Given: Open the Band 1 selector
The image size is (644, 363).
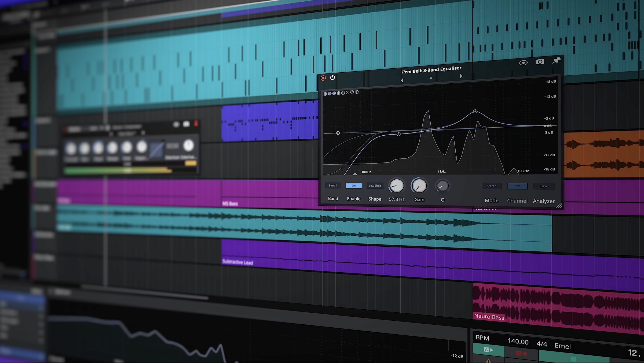Looking at the screenshot, I should (333, 185).
